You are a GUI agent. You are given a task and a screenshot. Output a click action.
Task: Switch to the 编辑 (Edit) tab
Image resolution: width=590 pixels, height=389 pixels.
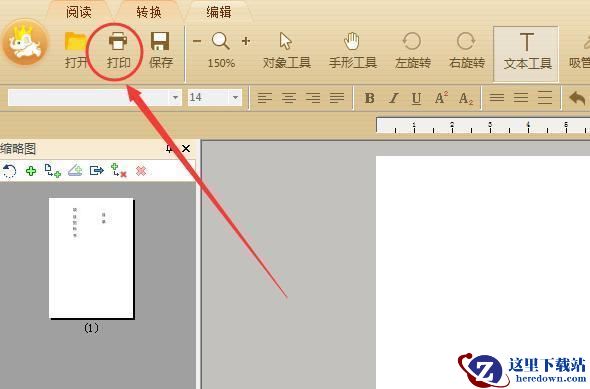(x=219, y=12)
